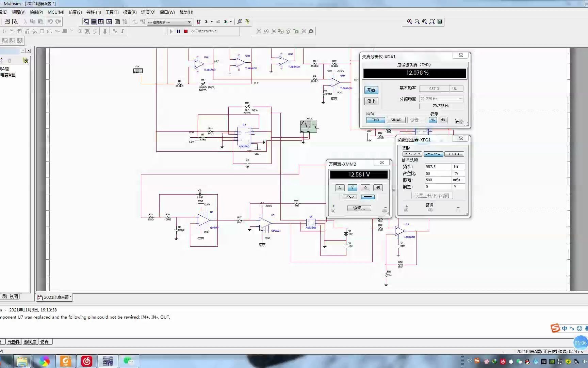Click the 开始 start button in XDA1
This screenshot has height=368, width=588.
371,90
